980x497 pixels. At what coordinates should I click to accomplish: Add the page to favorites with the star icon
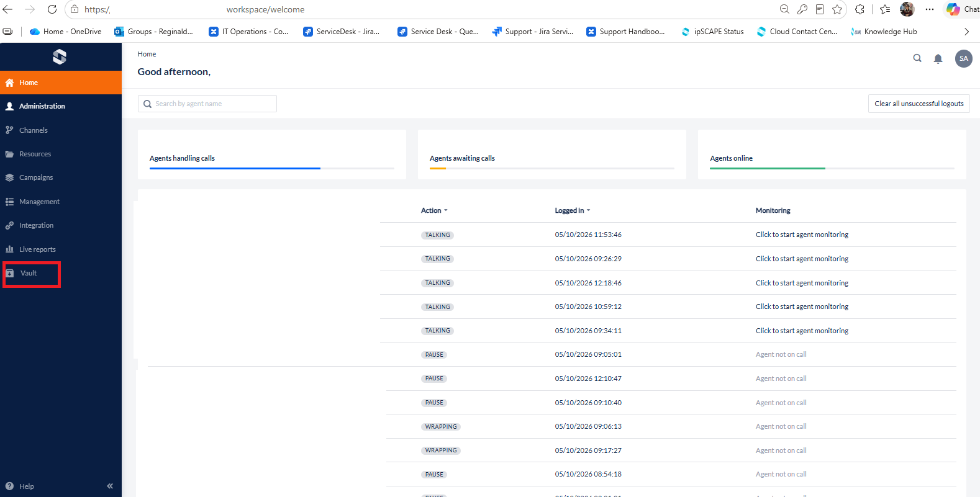(x=837, y=9)
